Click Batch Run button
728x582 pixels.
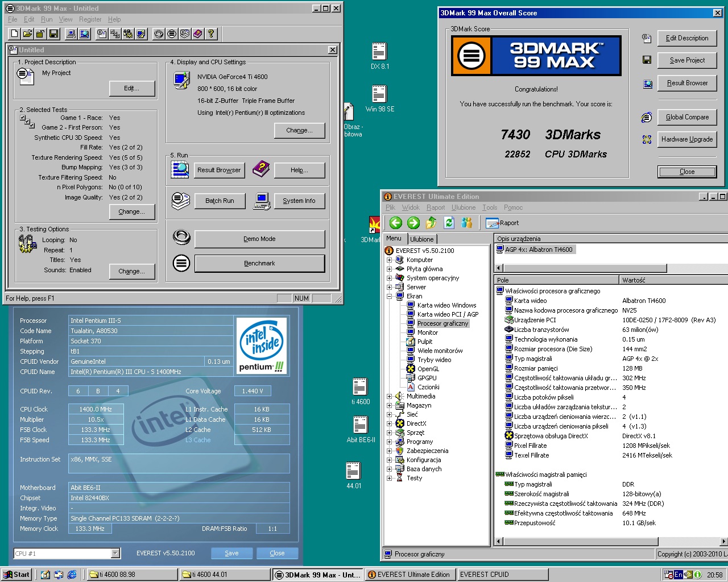pos(220,201)
